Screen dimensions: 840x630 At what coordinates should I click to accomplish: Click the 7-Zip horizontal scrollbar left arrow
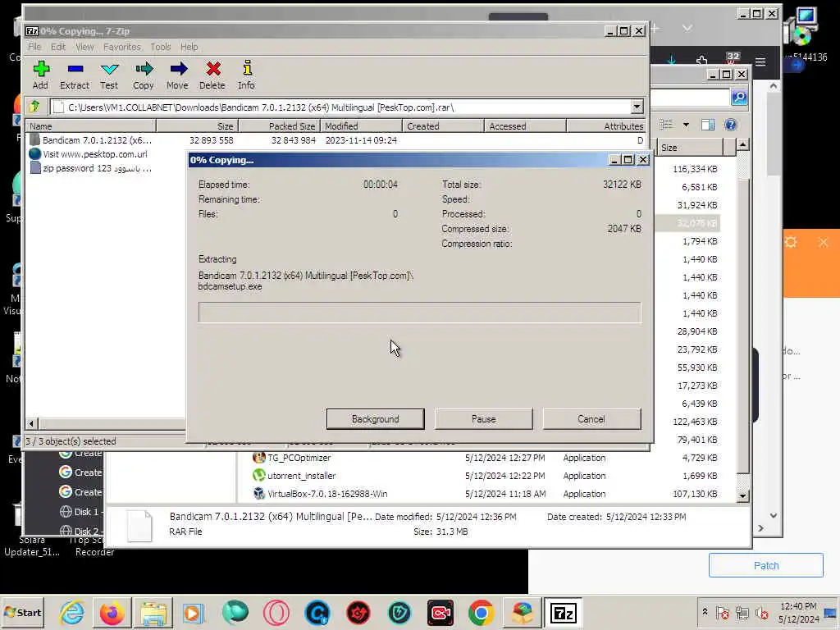(31, 424)
